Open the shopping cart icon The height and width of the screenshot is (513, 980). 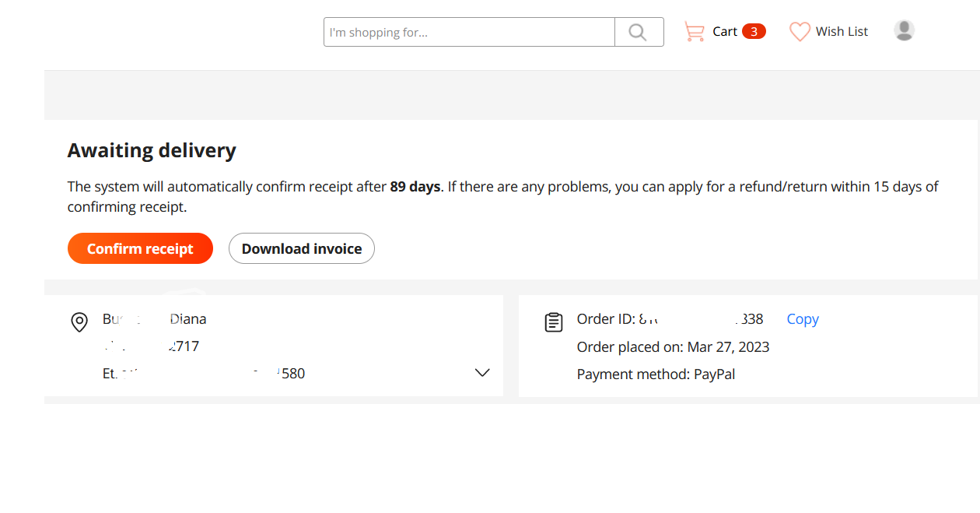coord(694,32)
